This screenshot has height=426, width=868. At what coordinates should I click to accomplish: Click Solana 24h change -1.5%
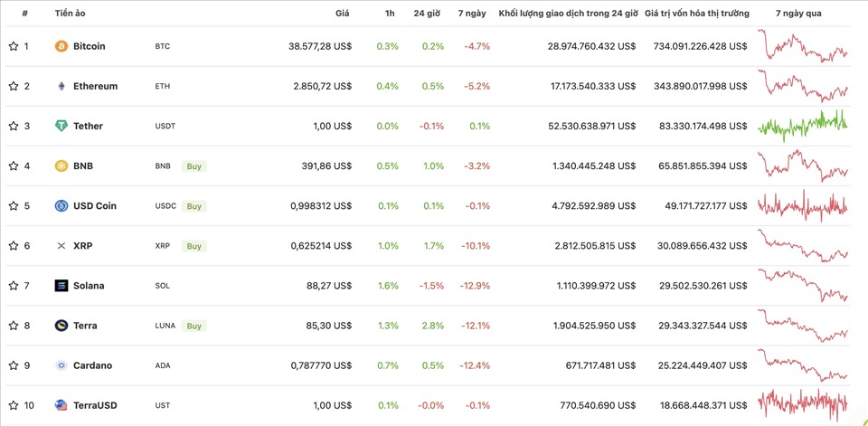[x=430, y=286]
